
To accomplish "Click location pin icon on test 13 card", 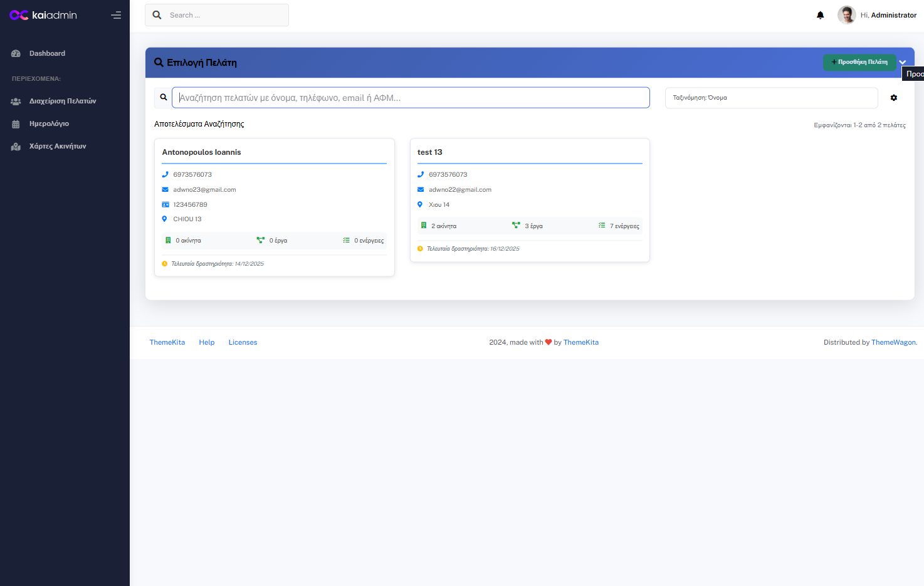I will tap(420, 205).
